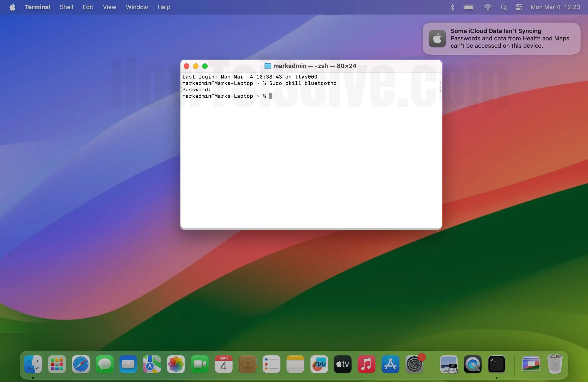Open the battery status menu

point(469,7)
